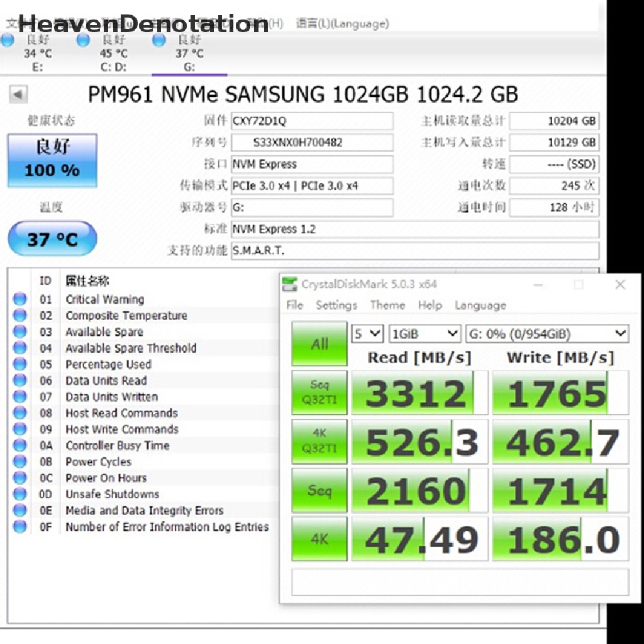Viewport: 644px width, 644px height.
Task: Click the previous disk arrow button
Action: 18,94
